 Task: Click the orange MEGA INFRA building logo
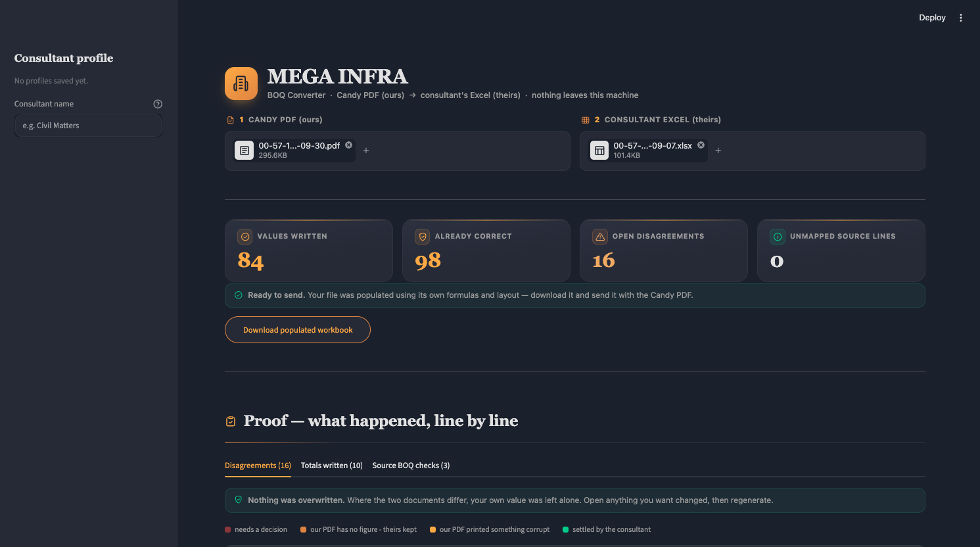coord(241,83)
